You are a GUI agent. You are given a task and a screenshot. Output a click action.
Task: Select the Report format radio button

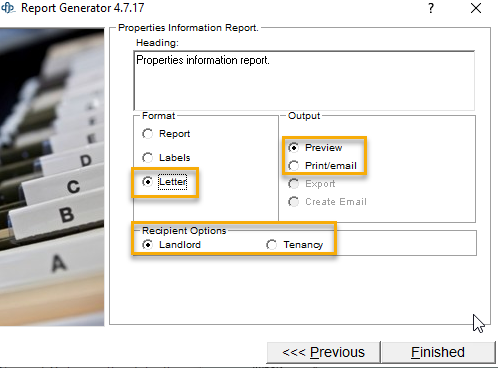pos(147,134)
